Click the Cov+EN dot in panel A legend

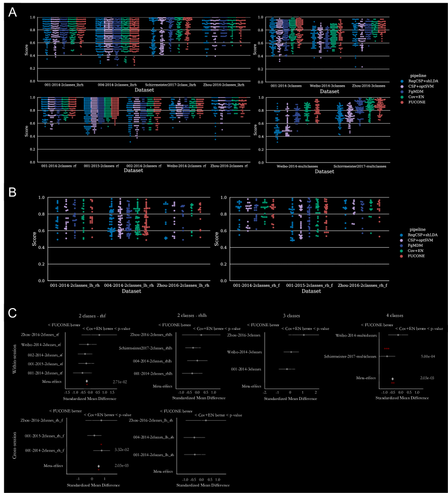[402, 97]
